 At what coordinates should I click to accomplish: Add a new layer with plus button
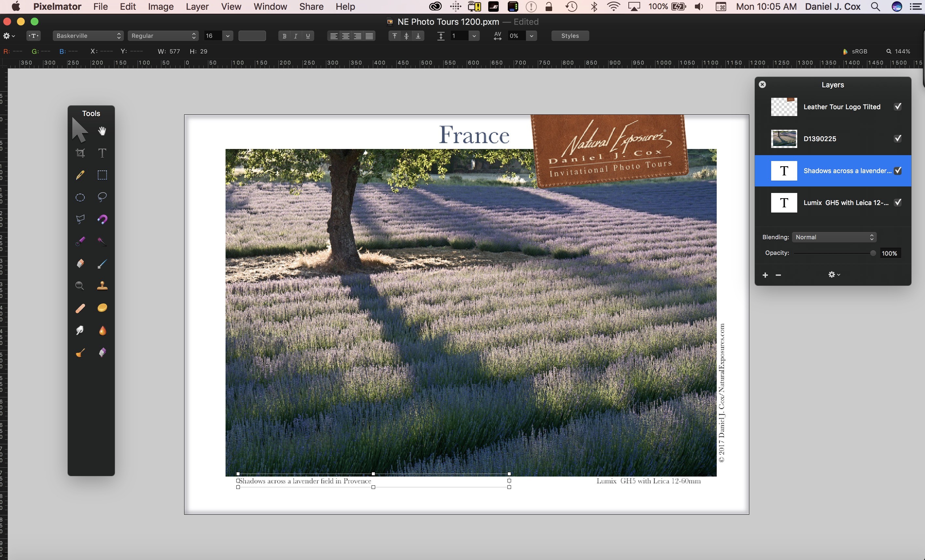[x=765, y=275]
